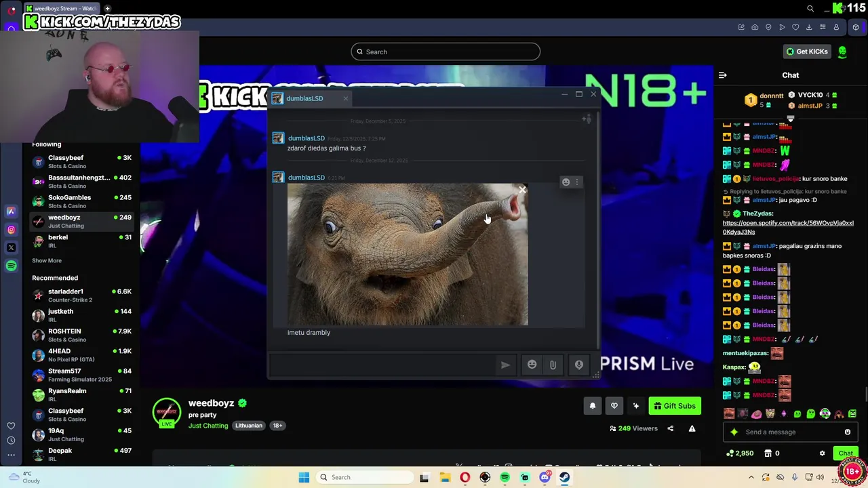The height and width of the screenshot is (488, 868).
Task: Click the green Chat send button
Action: [x=846, y=453]
